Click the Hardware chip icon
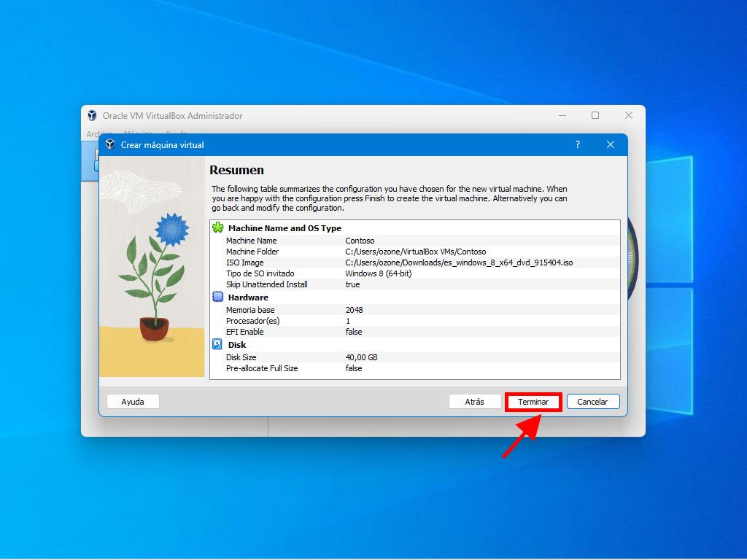Image resolution: width=747 pixels, height=560 pixels. point(217,297)
